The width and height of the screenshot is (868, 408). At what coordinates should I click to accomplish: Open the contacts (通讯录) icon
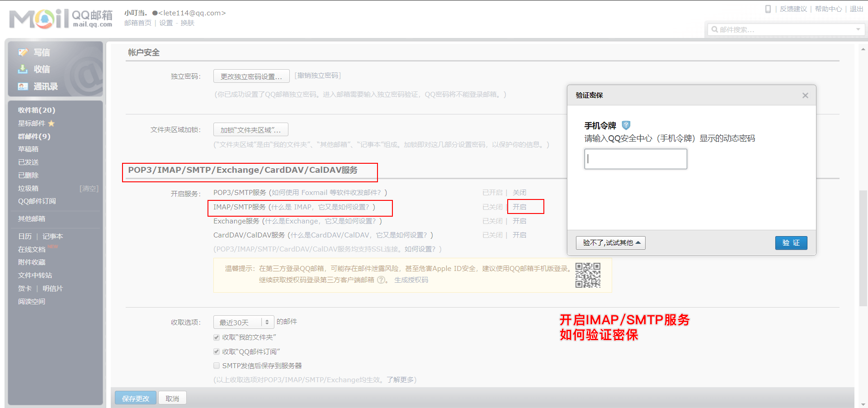tap(23, 86)
